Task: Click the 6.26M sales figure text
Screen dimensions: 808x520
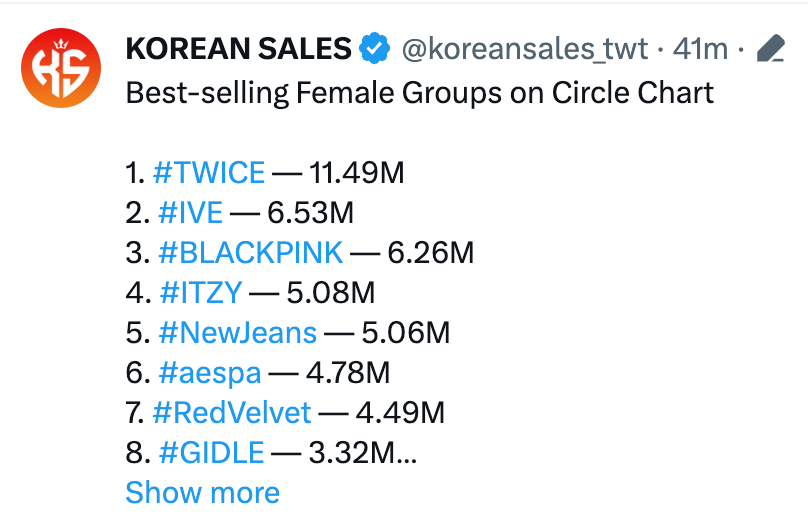Action: [430, 253]
